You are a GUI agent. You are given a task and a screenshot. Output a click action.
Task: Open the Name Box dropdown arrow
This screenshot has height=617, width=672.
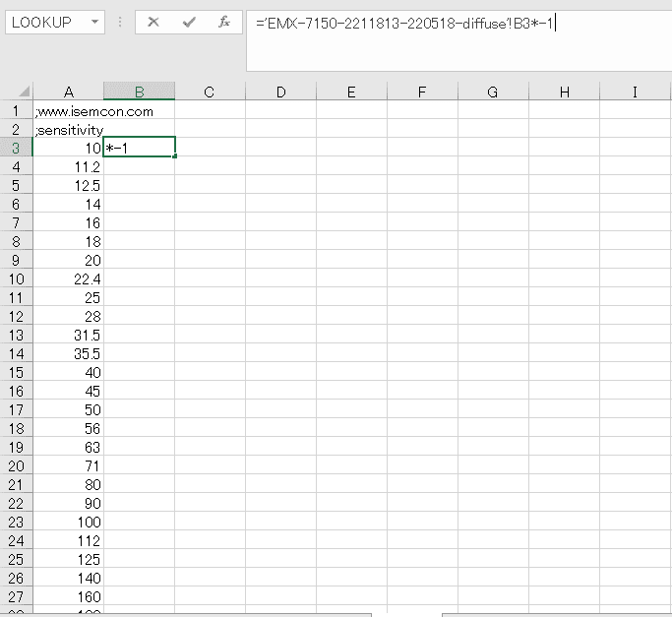tap(94, 22)
